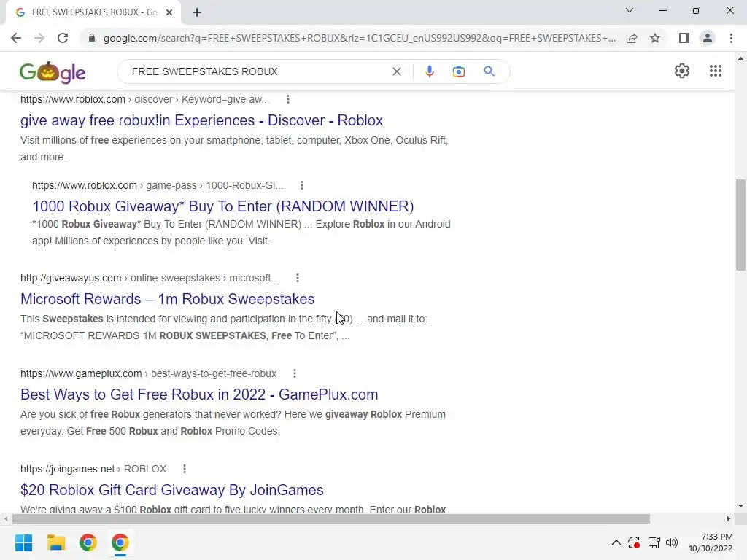Screen dimensions: 747x560
Task: Open Google quick settings gear
Action: click(x=682, y=71)
